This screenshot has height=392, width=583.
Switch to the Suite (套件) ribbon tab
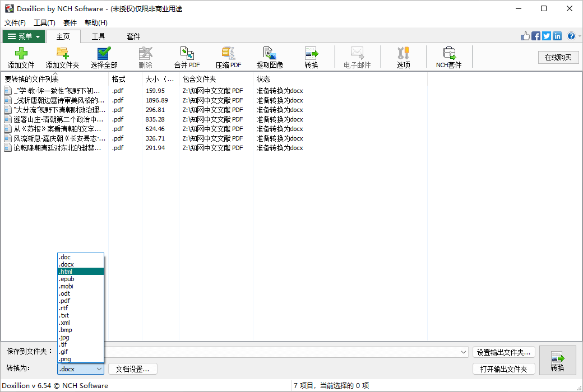click(133, 36)
